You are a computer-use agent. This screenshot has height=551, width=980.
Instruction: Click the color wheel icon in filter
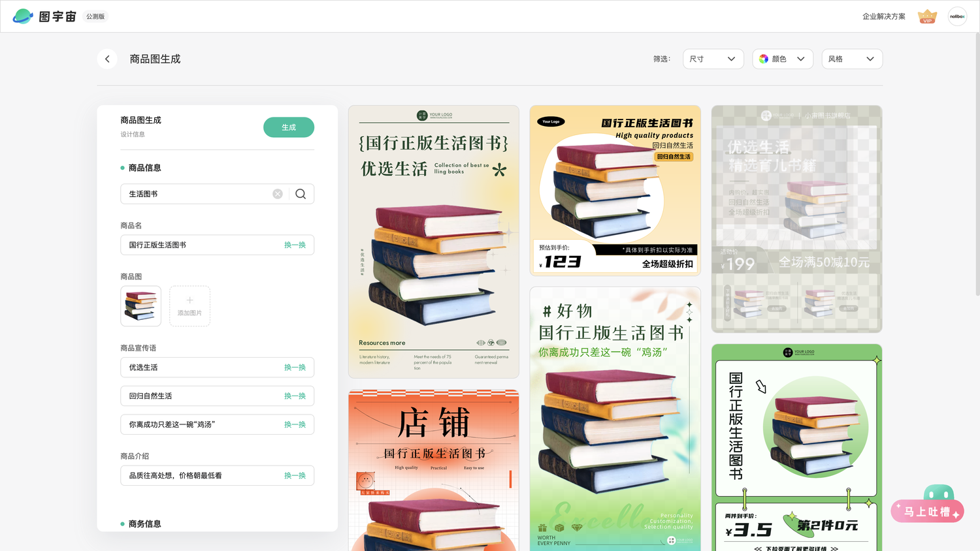[764, 59]
